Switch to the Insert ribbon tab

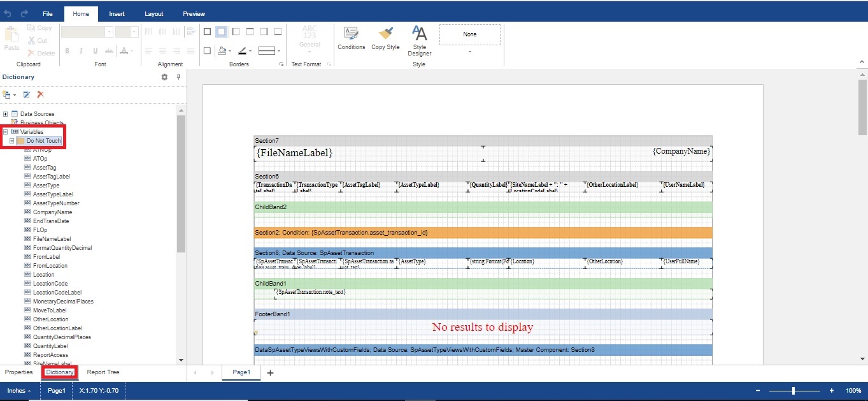117,13
